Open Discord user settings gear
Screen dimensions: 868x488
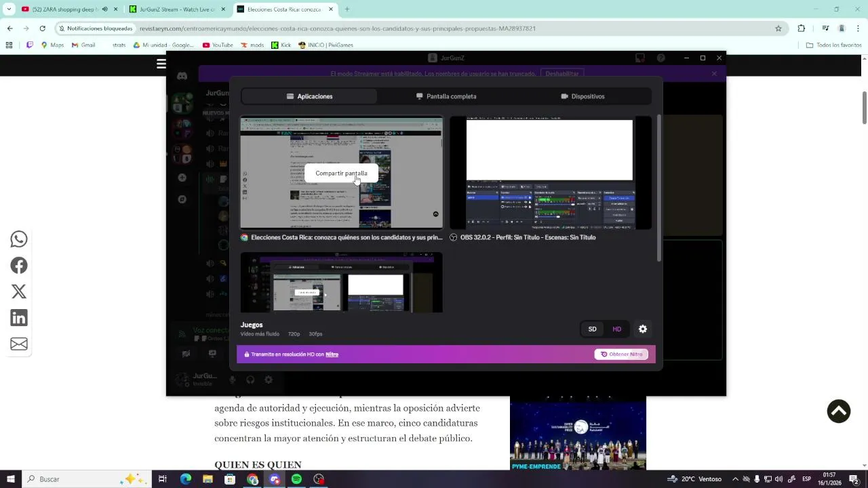tap(269, 380)
